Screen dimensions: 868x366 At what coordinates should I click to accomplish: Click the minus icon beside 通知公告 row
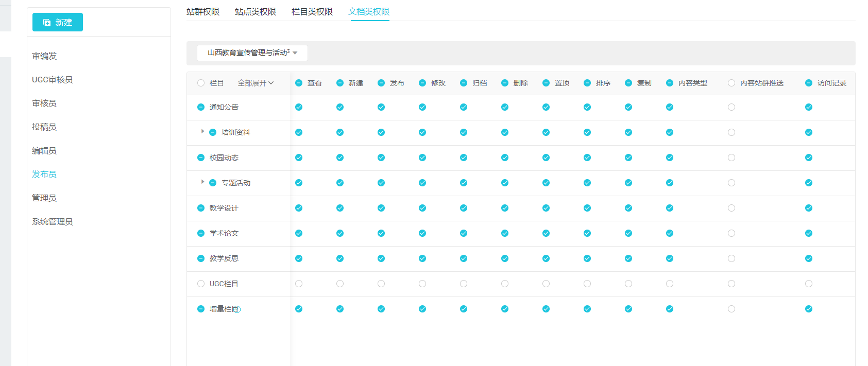[x=201, y=107]
